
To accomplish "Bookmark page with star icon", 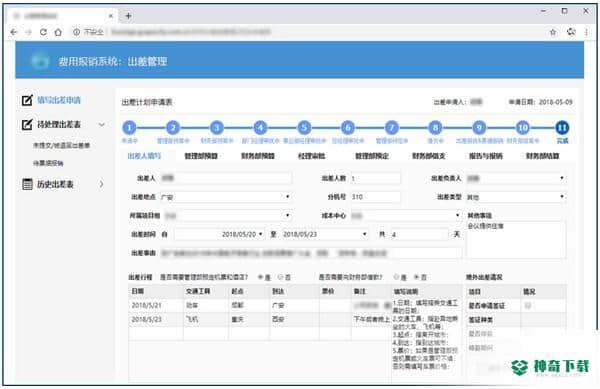I will click(x=553, y=32).
